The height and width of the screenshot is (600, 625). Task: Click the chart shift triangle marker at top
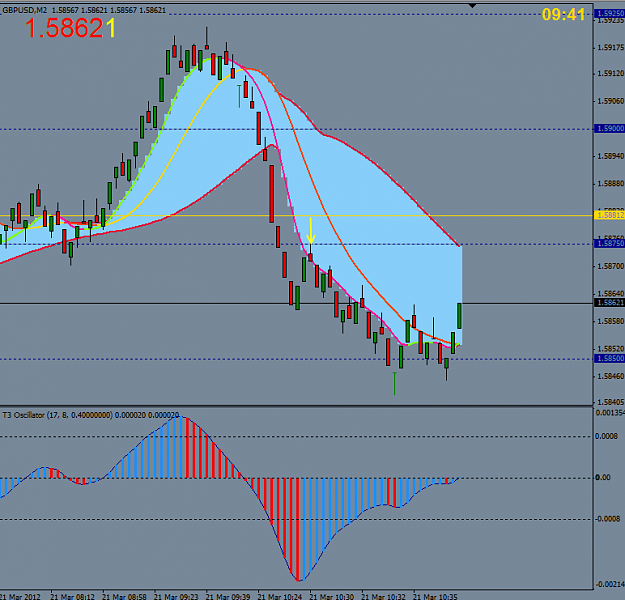click(472, 6)
